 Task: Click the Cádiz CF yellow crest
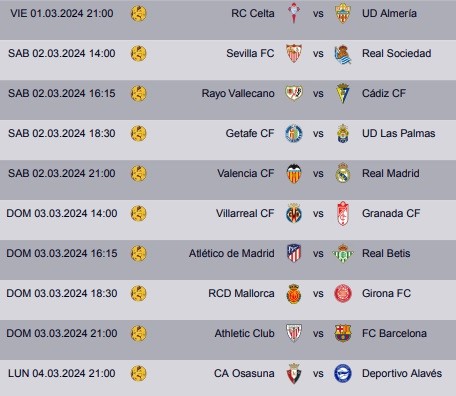(343, 93)
